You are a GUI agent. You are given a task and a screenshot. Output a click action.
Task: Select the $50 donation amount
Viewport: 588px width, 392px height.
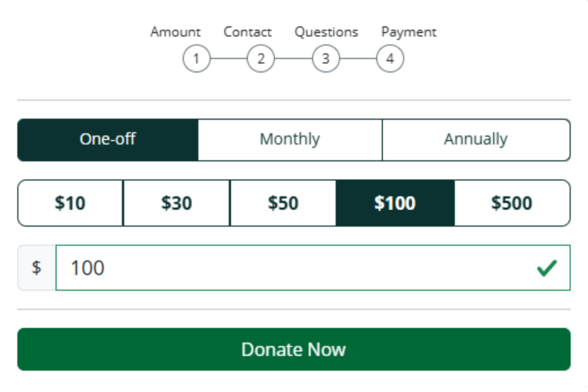pos(283,203)
